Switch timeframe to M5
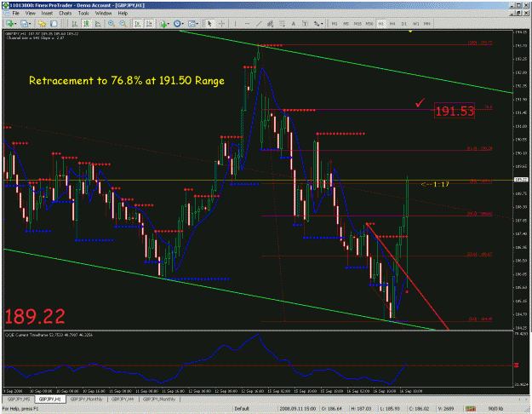The height and width of the screenshot is (414, 532). [346, 24]
